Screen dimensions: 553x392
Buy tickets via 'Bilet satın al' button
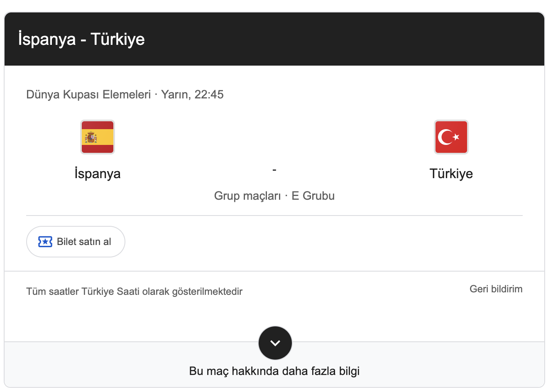pos(76,242)
